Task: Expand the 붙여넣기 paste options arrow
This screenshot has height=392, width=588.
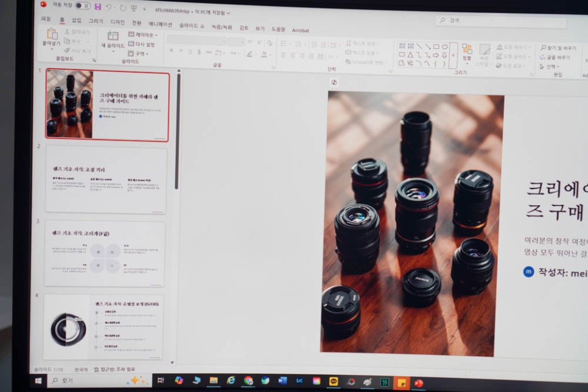Action: (x=52, y=49)
